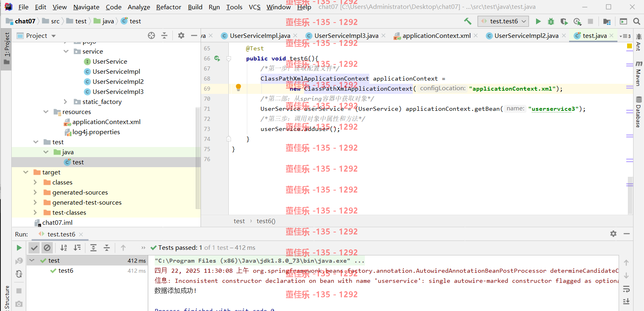Open the Database tool window
This screenshot has height=311, width=644.
point(639,112)
